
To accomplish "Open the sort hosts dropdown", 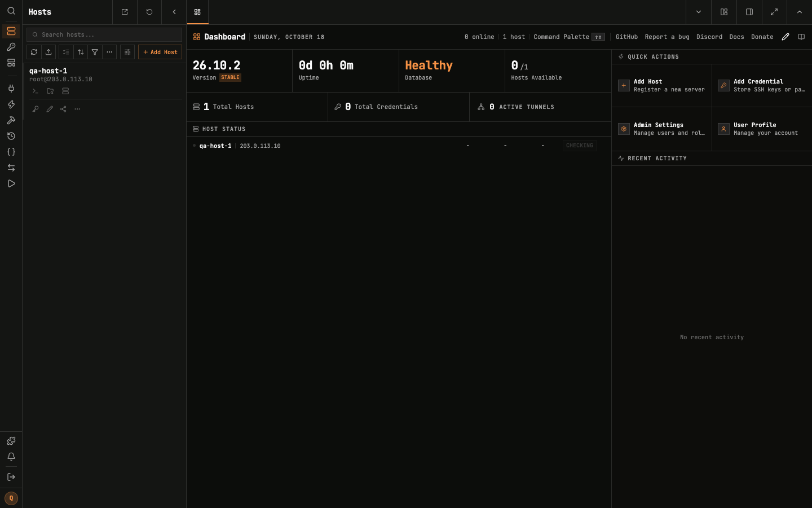I will 81,52.
